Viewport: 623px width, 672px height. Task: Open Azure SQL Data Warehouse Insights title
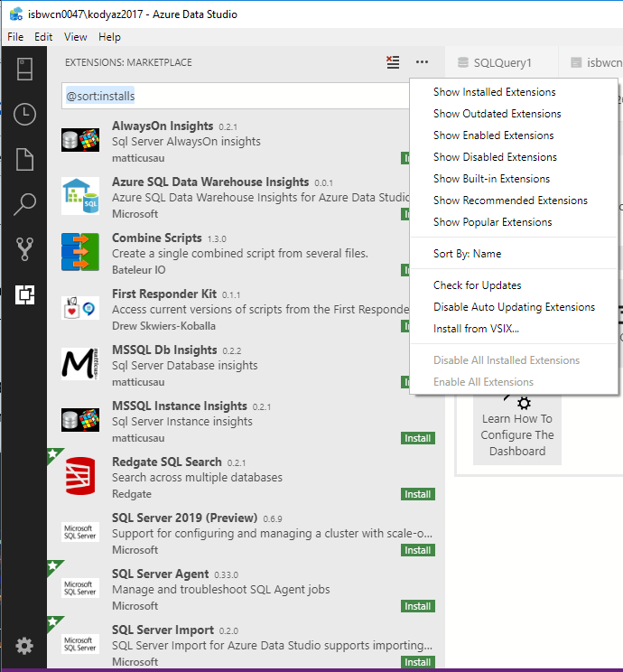click(210, 182)
